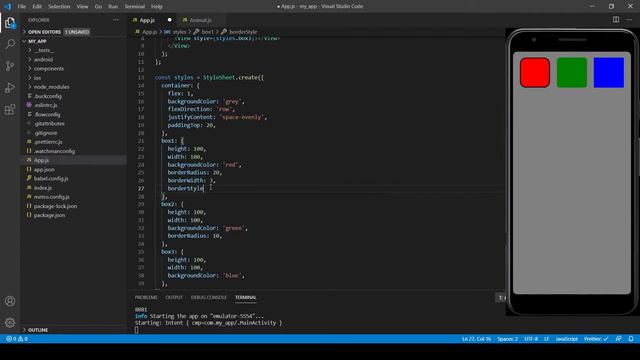Select the Terminal panel tab
This screenshot has width=640, height=360.
(246, 298)
